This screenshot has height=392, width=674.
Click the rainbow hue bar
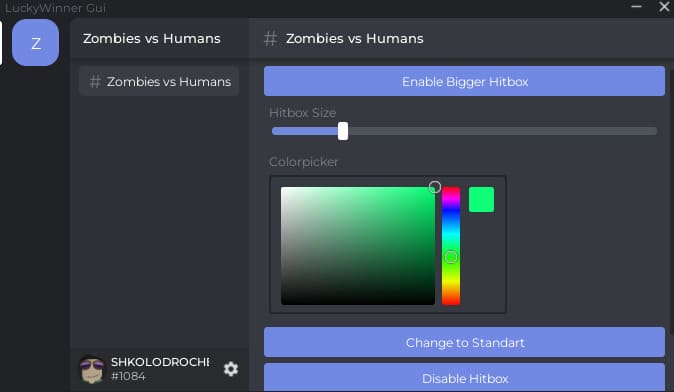tap(451, 246)
